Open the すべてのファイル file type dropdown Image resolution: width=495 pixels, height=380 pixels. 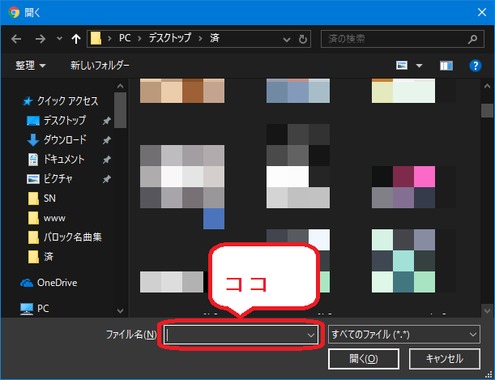coord(404,335)
